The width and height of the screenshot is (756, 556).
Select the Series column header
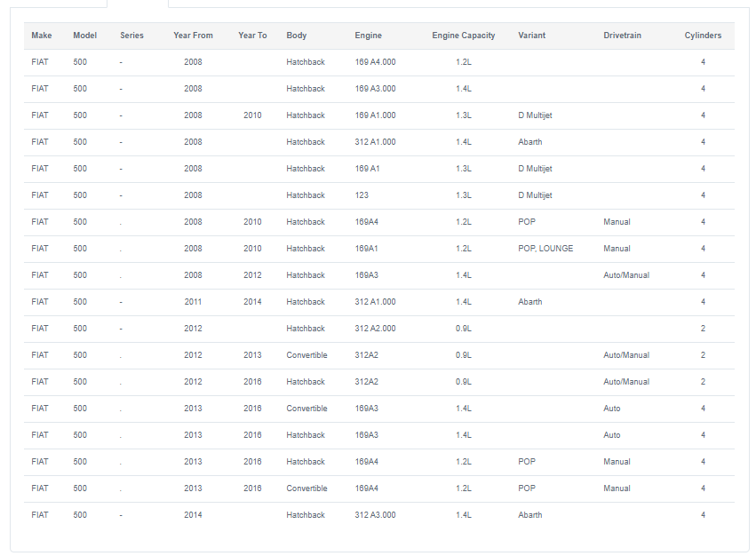131,36
